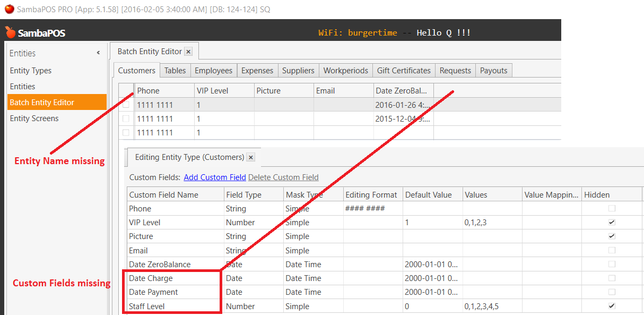Select the Staff Level custom field name cell
The width and height of the screenshot is (644, 315).
tap(176, 307)
